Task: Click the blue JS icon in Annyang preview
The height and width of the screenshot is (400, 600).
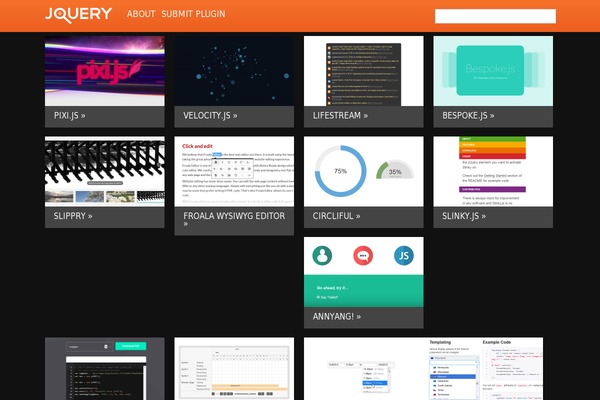Action: (x=404, y=255)
